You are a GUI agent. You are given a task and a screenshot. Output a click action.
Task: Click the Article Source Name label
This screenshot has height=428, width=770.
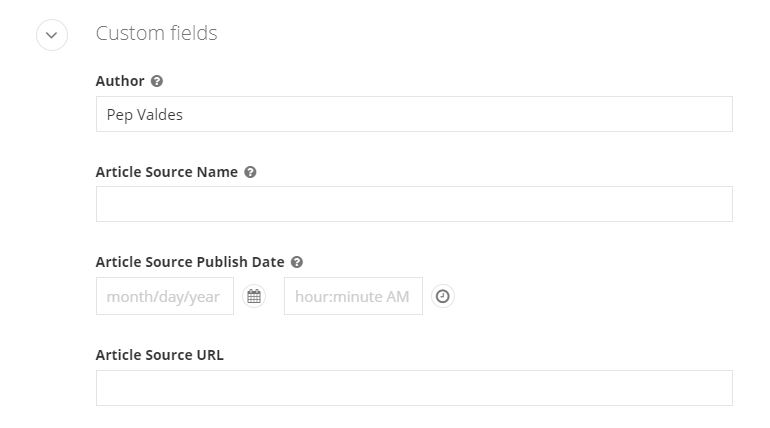166,172
